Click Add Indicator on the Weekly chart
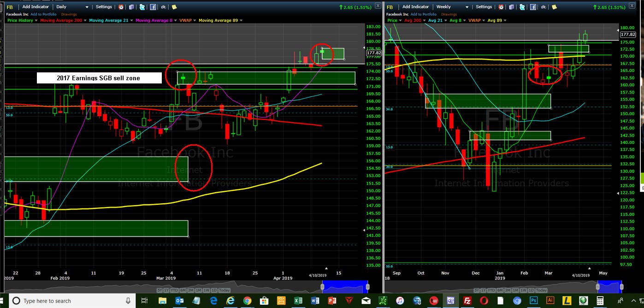The image size is (644, 308). coord(415,7)
